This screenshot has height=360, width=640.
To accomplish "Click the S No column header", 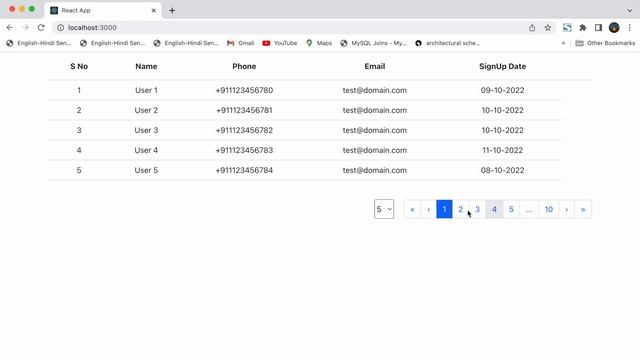I will (x=79, y=66).
